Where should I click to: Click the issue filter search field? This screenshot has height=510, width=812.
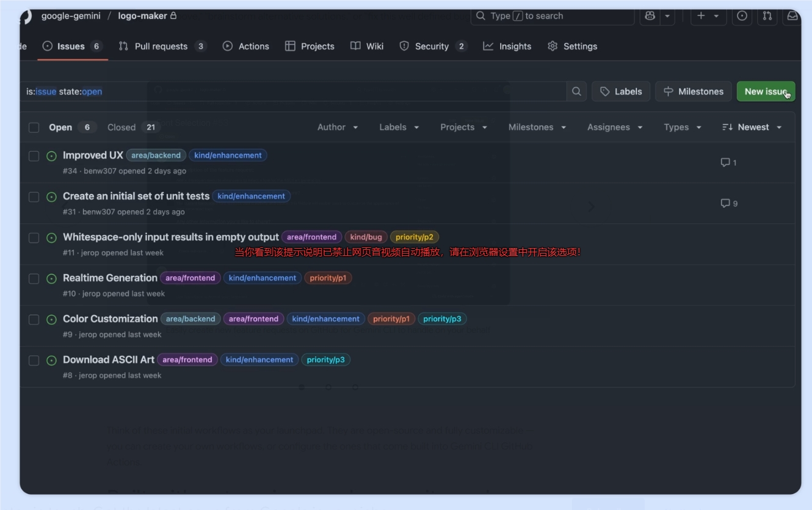click(x=293, y=92)
